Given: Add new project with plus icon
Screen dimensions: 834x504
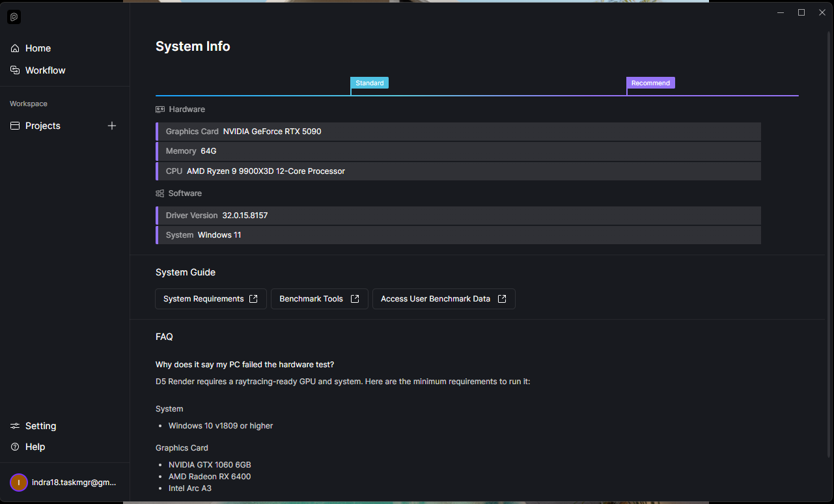Looking at the screenshot, I should (x=112, y=126).
